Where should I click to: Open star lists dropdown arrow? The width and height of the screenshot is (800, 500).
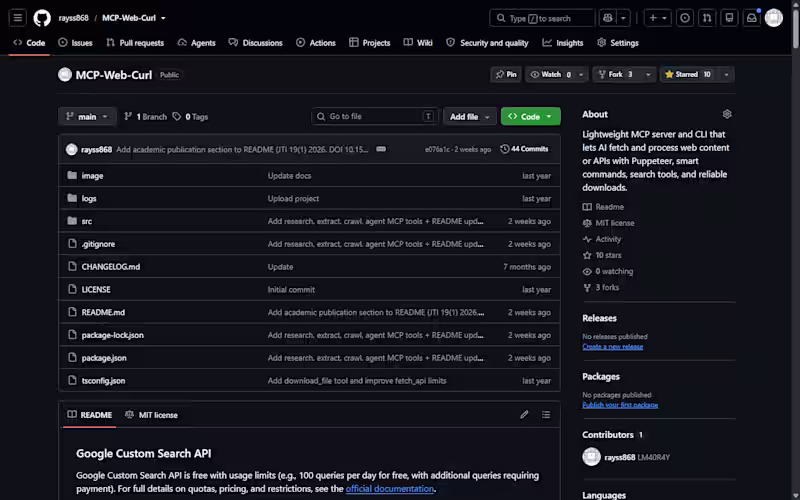coord(726,74)
